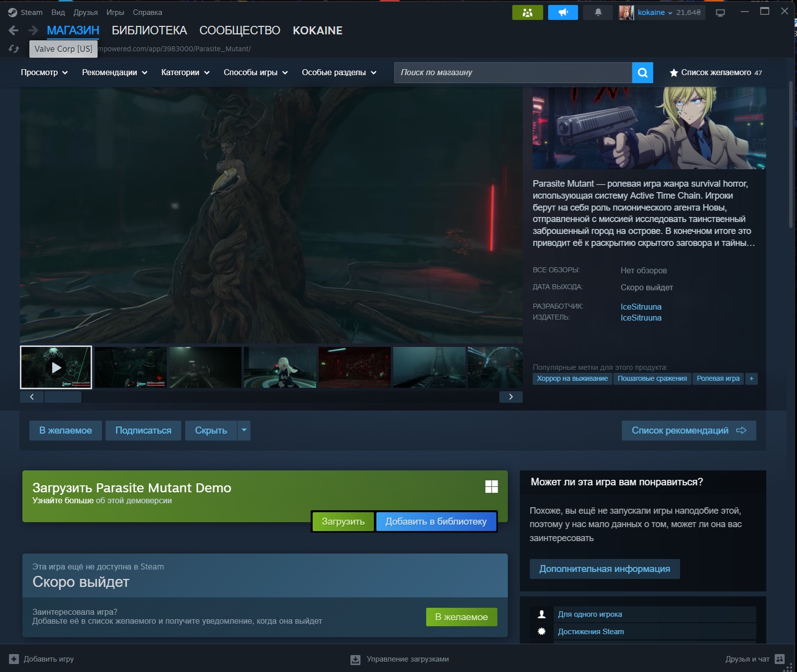The height and width of the screenshot is (672, 797).
Task: Expand the Hide button dropdown arrow
Action: [x=244, y=431]
